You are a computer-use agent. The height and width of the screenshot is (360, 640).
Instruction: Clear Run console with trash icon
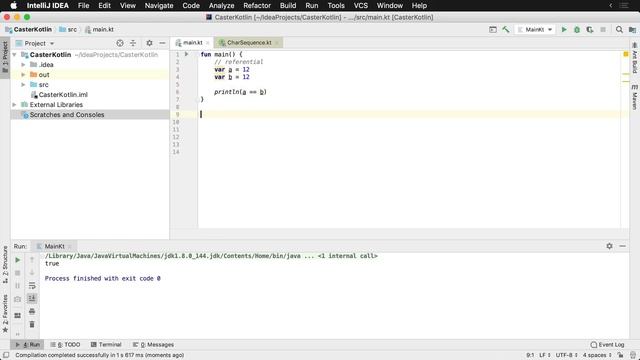coord(32,324)
